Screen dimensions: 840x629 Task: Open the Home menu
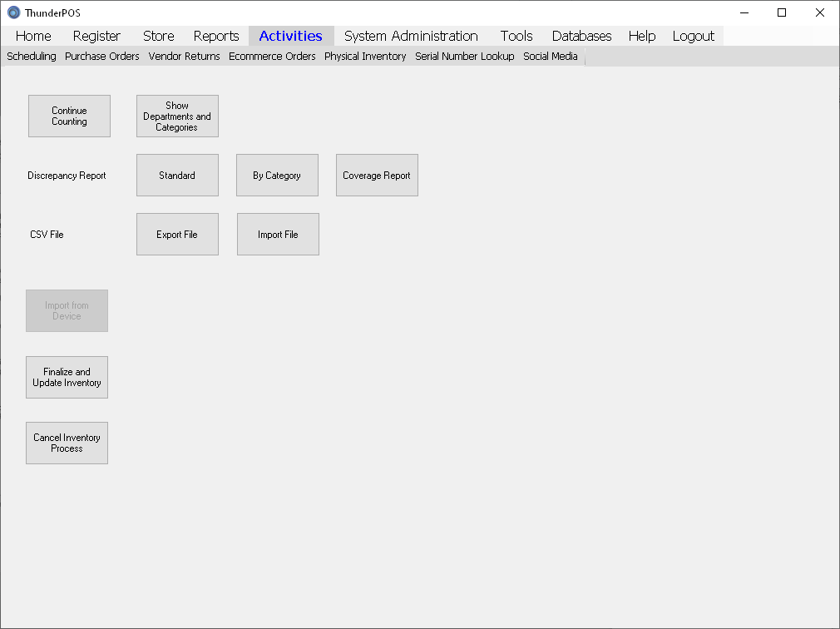point(33,36)
